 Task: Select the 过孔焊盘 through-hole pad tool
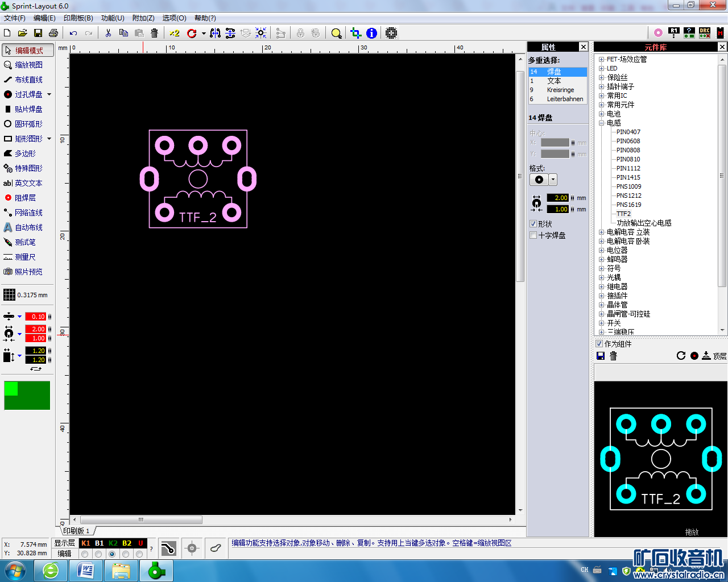[28, 94]
